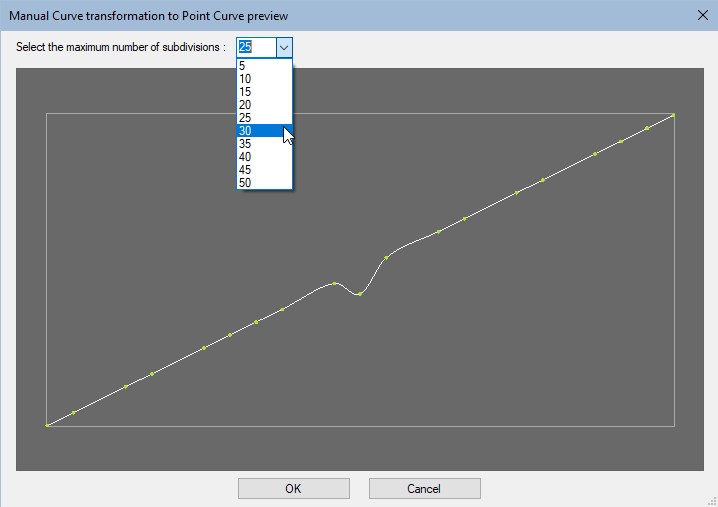The image size is (718, 507).
Task: Select 45 in the dropdown list
Action: [x=264, y=170]
